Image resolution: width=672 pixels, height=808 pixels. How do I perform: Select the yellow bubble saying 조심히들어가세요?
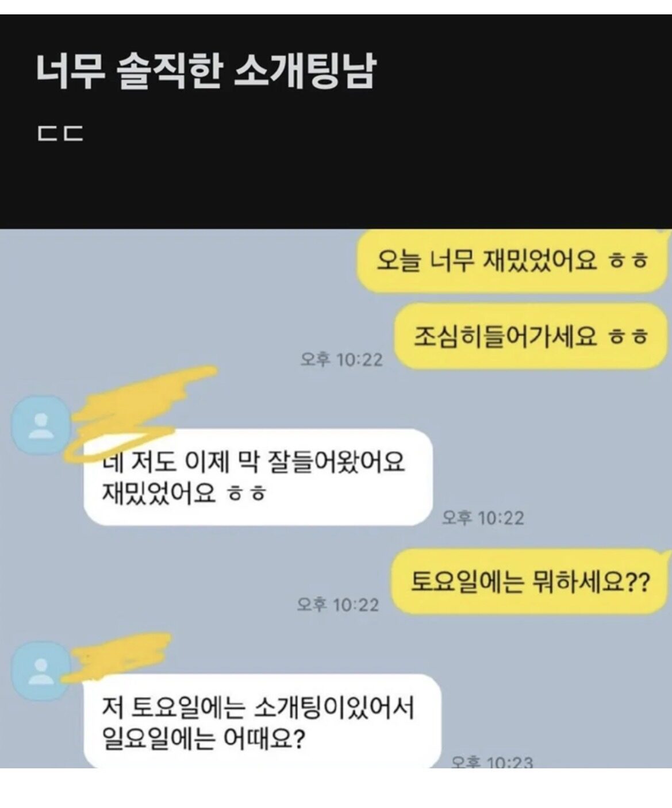531,336
